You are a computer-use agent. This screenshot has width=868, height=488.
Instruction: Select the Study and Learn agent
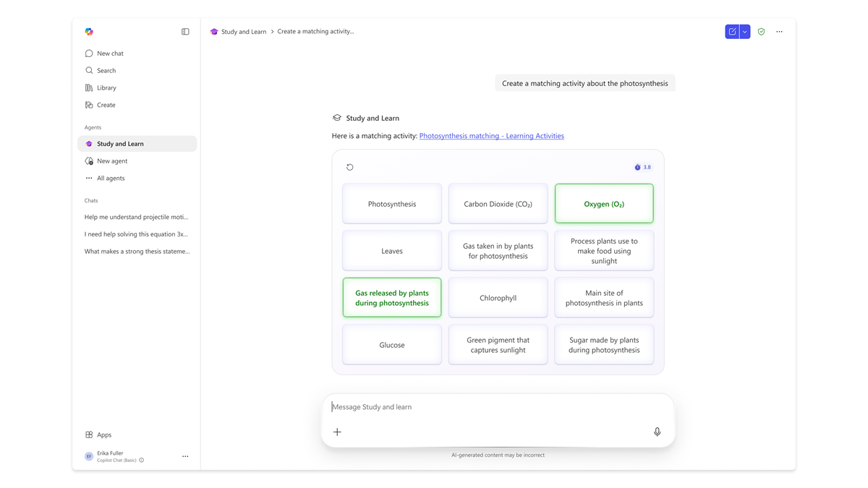[x=137, y=144]
